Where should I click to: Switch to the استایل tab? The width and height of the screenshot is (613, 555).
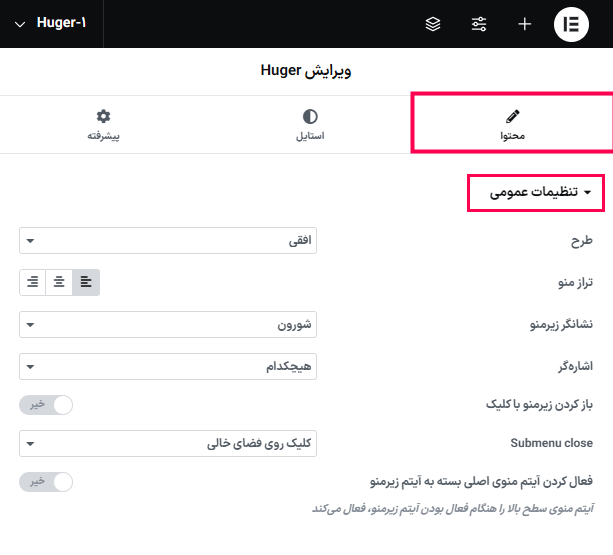(x=310, y=124)
